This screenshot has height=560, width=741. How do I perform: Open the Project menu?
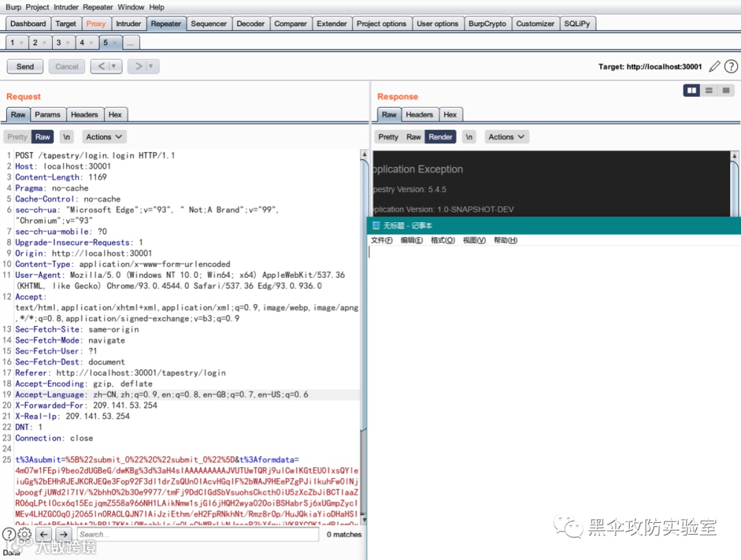(x=37, y=7)
